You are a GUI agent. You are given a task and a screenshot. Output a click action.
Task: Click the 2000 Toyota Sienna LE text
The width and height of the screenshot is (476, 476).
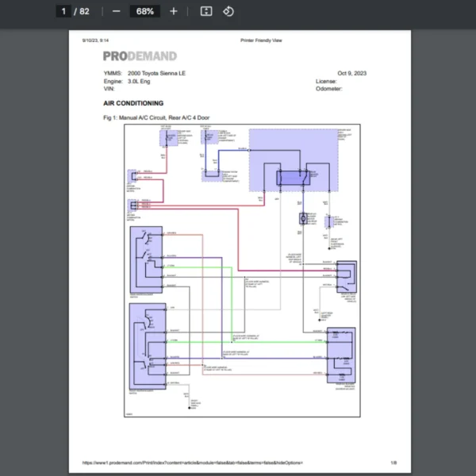pyautogui.click(x=159, y=73)
